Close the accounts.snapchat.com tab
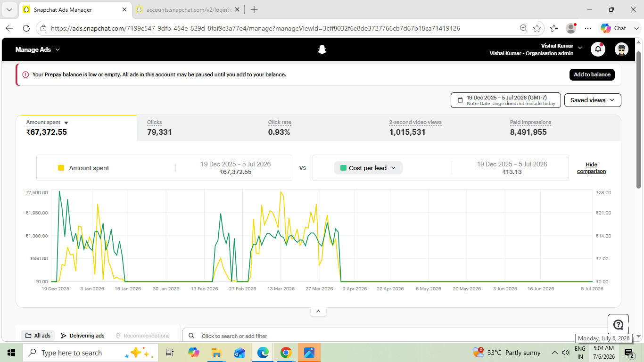The width and height of the screenshot is (644, 362). [x=237, y=9]
